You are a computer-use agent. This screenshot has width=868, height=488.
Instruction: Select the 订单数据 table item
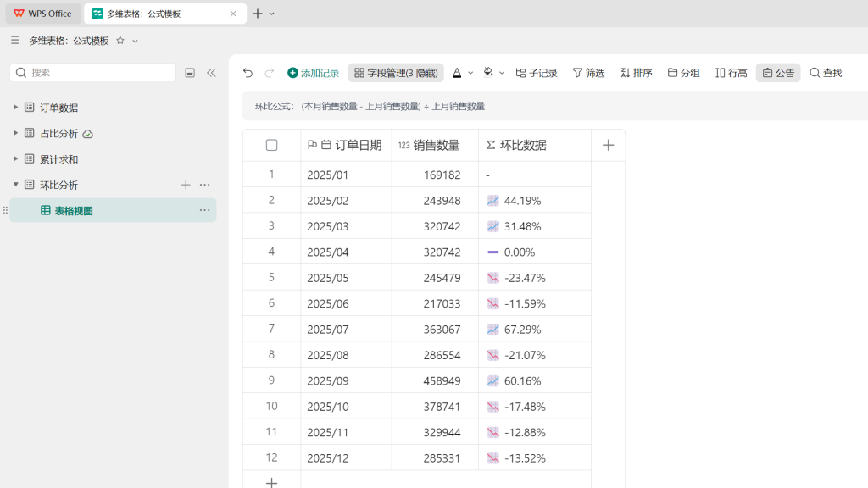click(58, 108)
